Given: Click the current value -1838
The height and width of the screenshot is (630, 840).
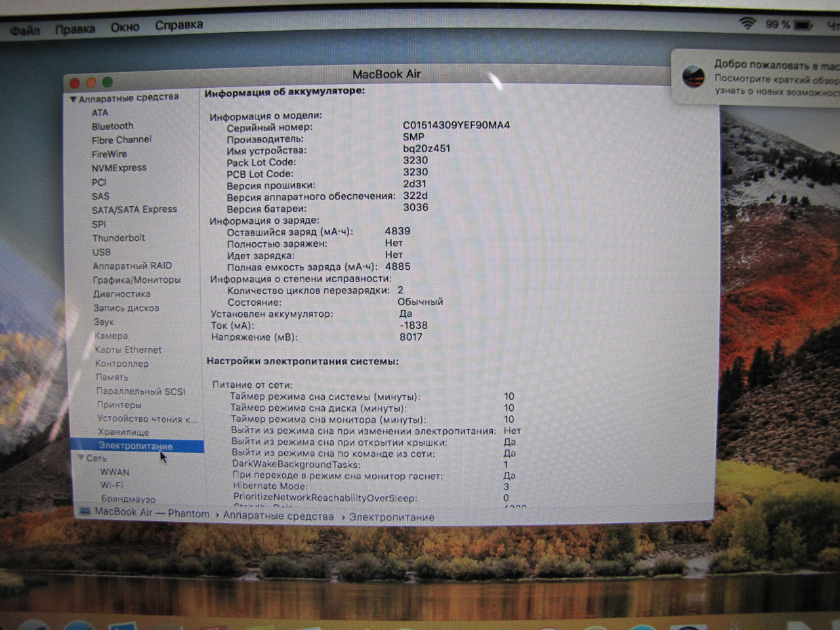Looking at the screenshot, I should (x=413, y=325).
